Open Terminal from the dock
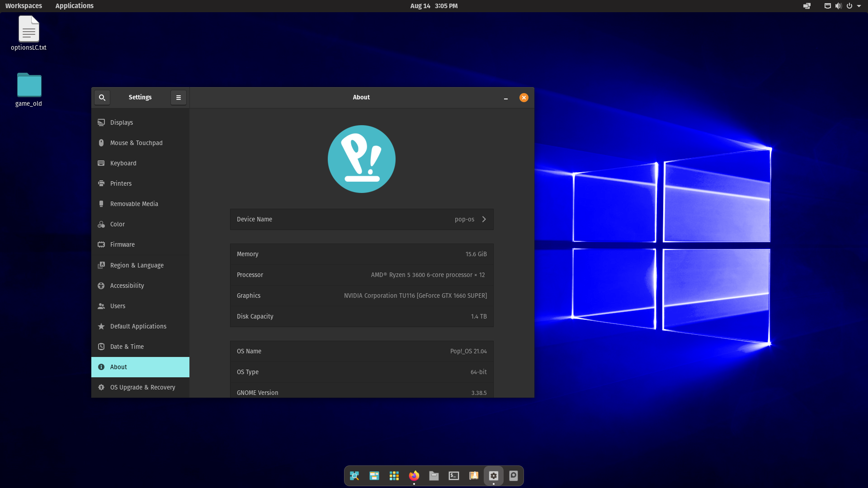Image resolution: width=868 pixels, height=488 pixels. tap(453, 475)
